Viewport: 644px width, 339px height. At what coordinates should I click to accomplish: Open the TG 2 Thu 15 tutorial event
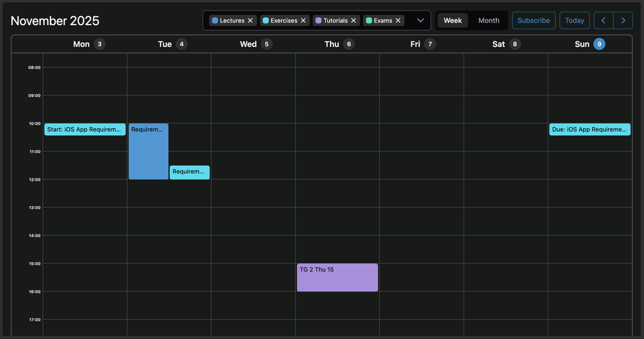pos(337,277)
